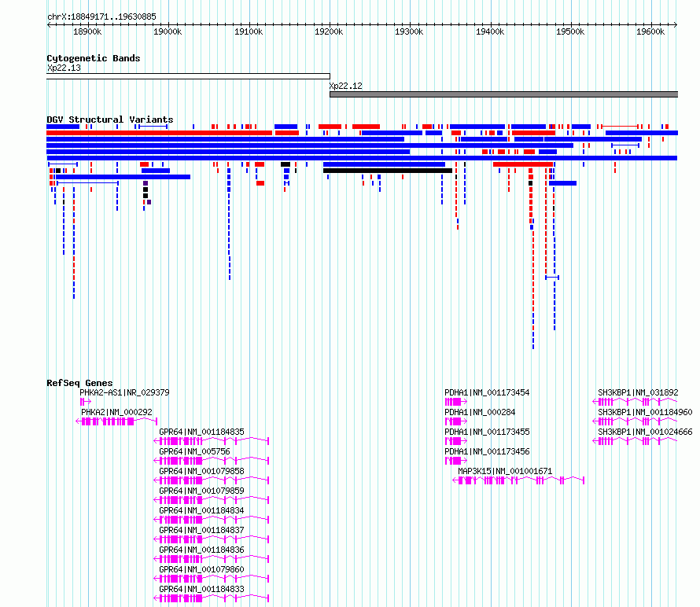Open GPR64|NM_001079859 transcript label
Viewport: 700px width, 607px height.
click(x=202, y=491)
